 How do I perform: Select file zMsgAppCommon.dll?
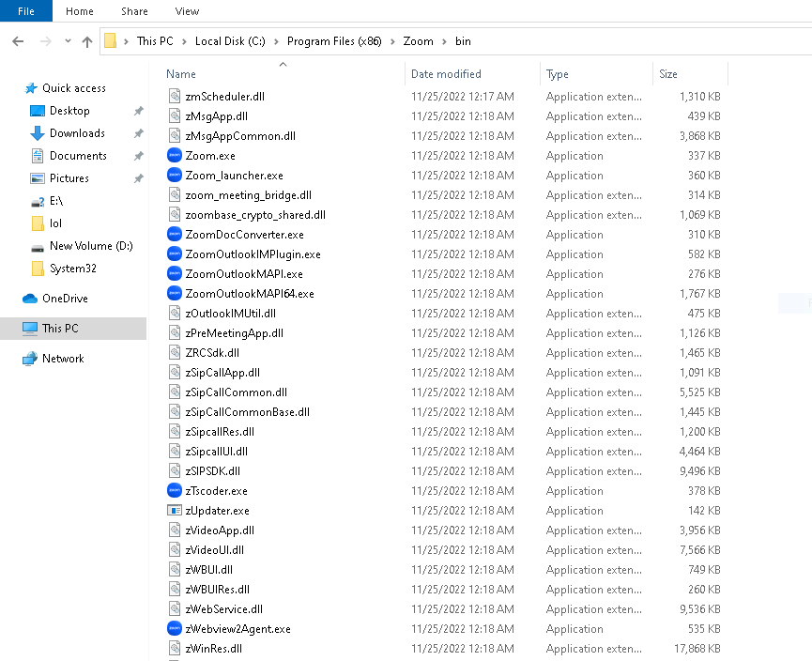pos(240,136)
